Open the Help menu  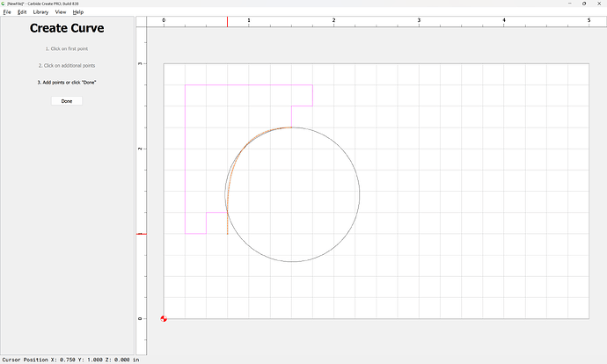(78, 12)
